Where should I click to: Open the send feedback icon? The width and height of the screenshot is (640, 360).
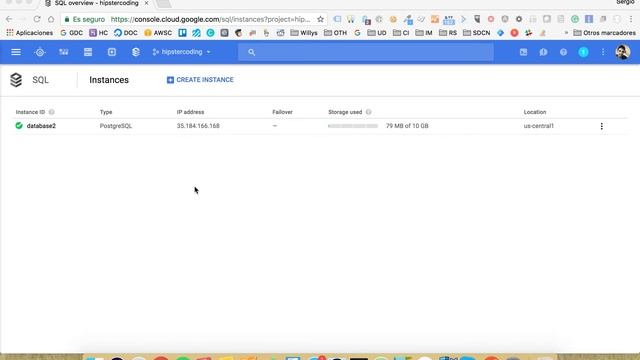coord(543,52)
